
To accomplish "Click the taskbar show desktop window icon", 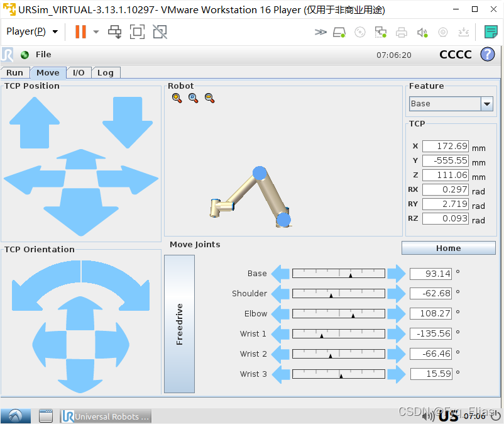I will (x=46, y=416).
